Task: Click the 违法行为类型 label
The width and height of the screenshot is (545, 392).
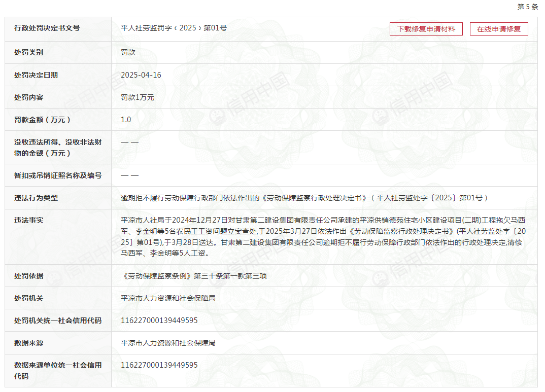Action: click(x=36, y=198)
